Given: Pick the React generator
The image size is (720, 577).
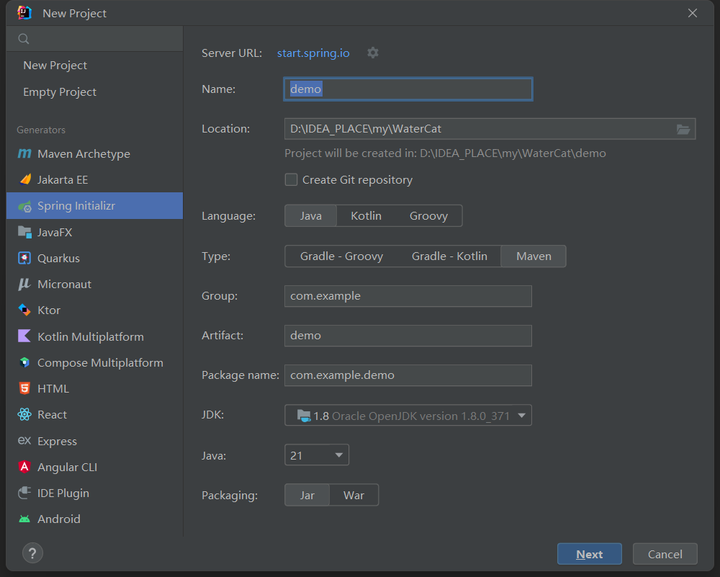Looking at the screenshot, I should [52, 415].
